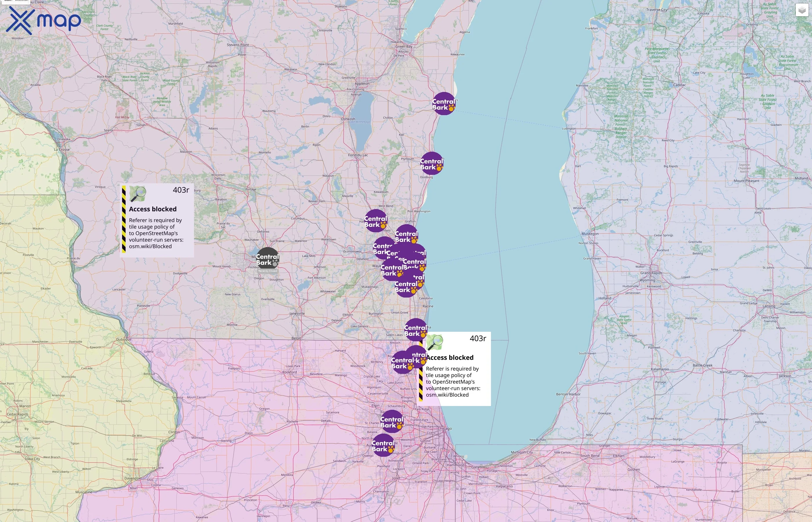Click the osm.wiki/Blocked text by Lake Michigan
The height and width of the screenshot is (522, 812).
point(447,395)
